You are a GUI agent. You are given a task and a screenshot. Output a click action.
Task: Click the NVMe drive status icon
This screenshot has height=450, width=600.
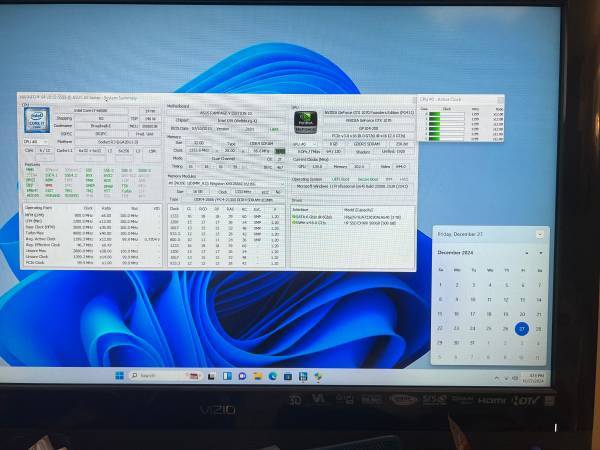click(x=294, y=222)
